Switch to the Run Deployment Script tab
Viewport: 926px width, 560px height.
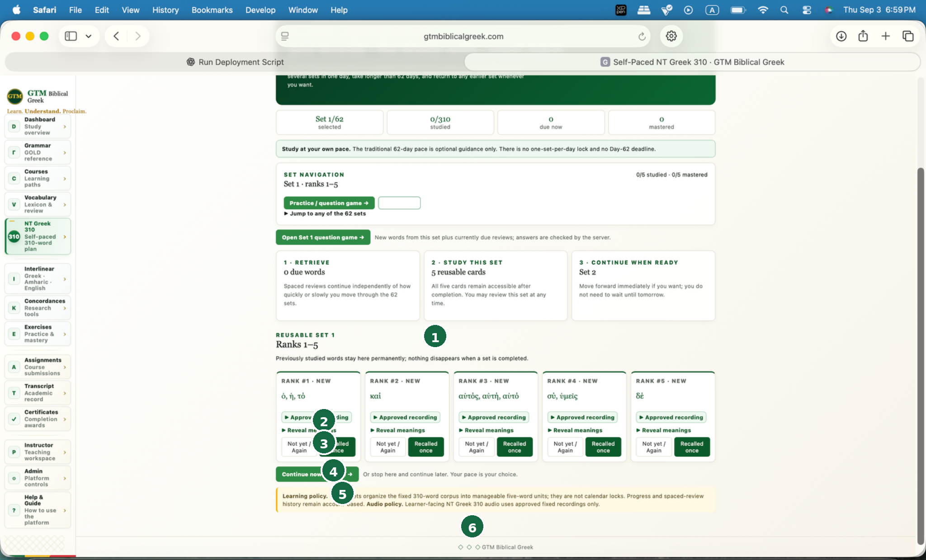tap(235, 62)
